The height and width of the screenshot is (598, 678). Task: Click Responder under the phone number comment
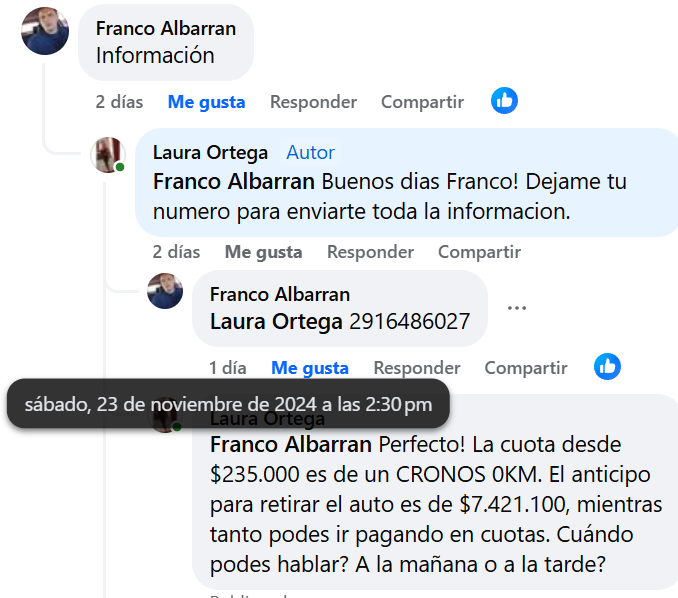tap(417, 368)
